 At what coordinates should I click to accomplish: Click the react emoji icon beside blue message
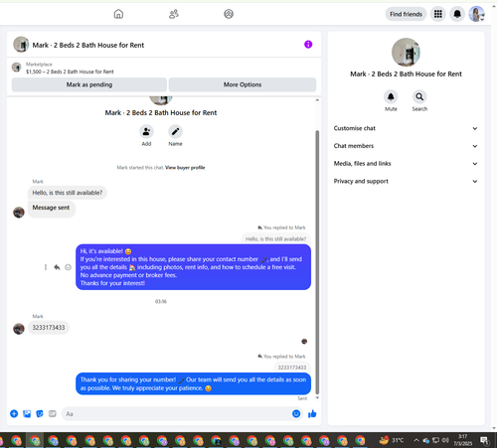point(68,267)
